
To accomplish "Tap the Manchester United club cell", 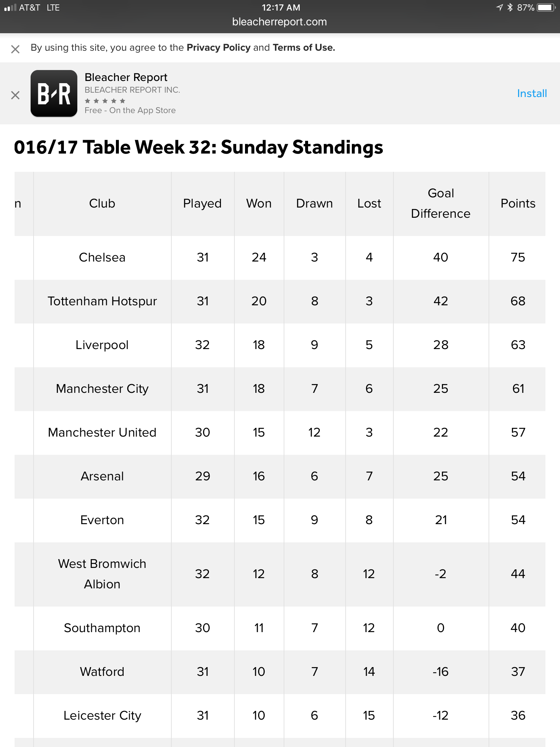I will pyautogui.click(x=102, y=433).
